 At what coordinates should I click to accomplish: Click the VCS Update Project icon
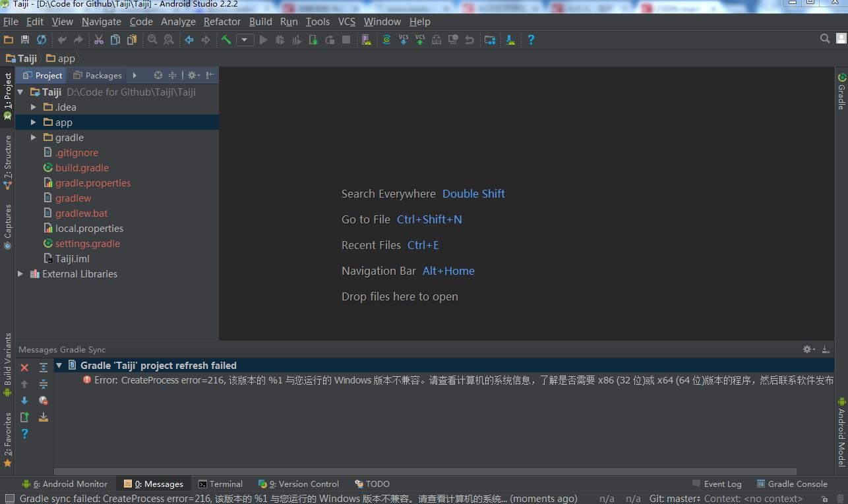coord(404,40)
